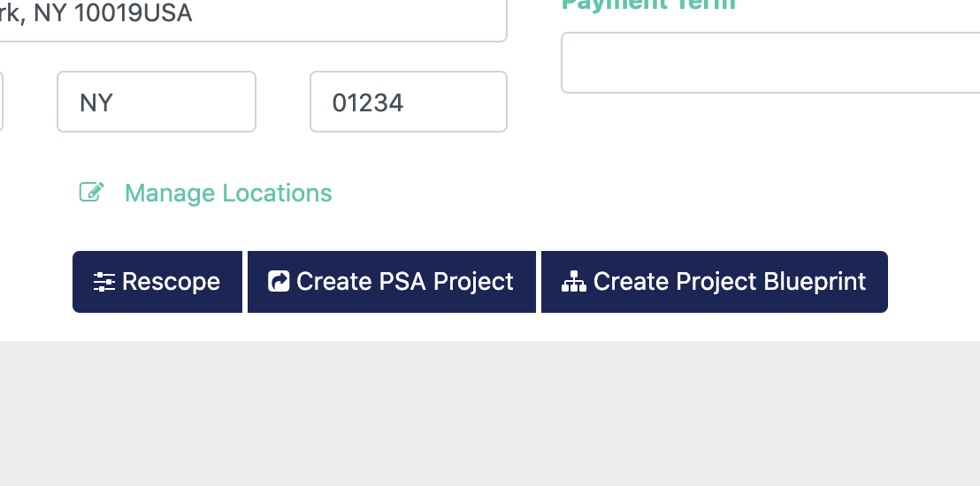Focus the zip code field showing 01234

[x=409, y=102]
